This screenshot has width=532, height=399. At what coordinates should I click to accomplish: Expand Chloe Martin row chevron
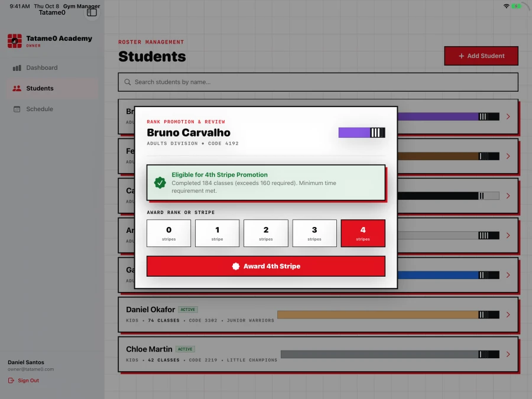(508, 355)
